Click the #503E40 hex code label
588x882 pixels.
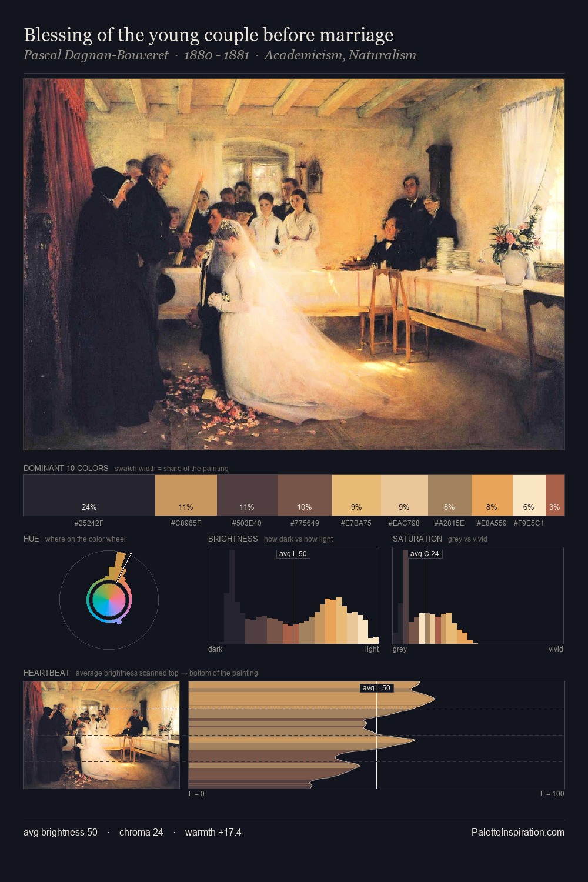[247, 523]
